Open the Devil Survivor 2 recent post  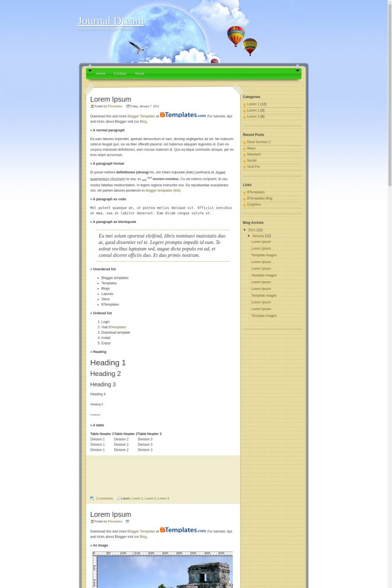pos(259,142)
